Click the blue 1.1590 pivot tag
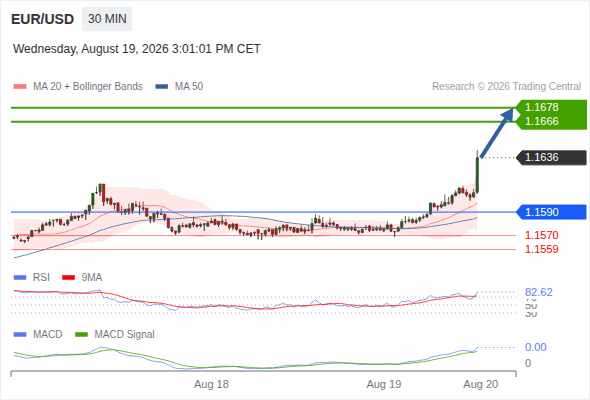Viewport: 590px width, 400px height. (x=551, y=212)
